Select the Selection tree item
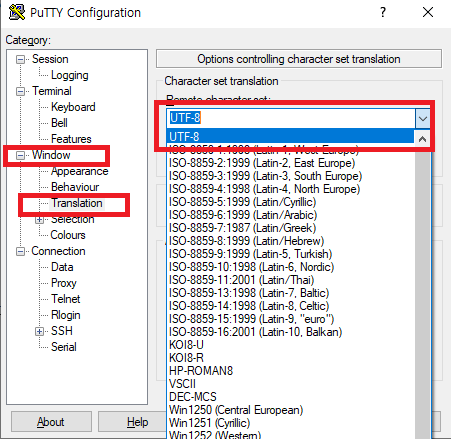Viewport: 451px width, 439px height. coord(72,219)
